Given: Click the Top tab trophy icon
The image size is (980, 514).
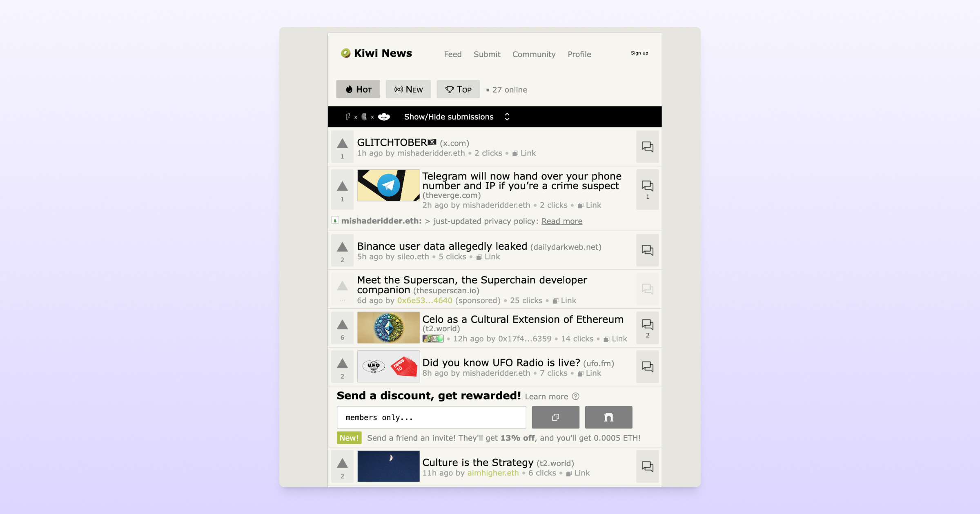Looking at the screenshot, I should [450, 89].
